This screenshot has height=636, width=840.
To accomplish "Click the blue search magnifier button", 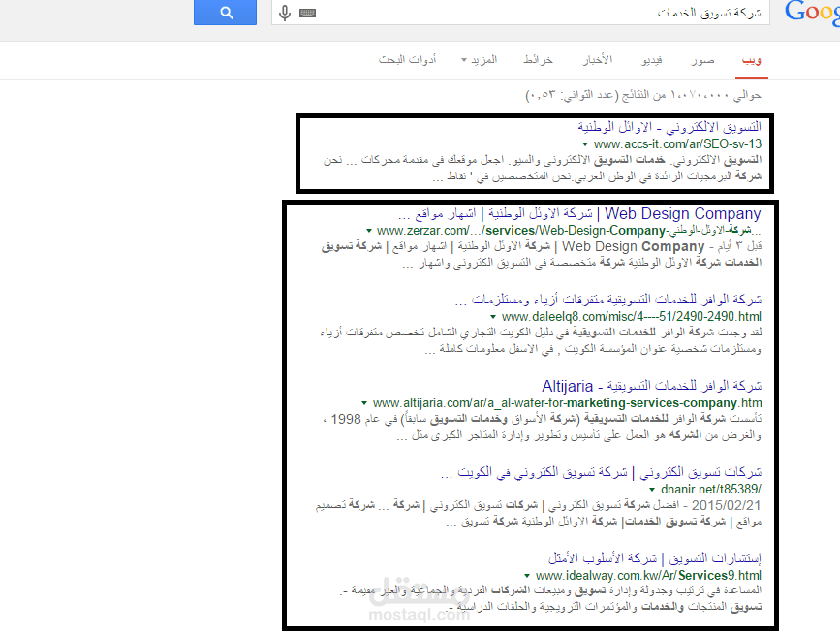I will 225,12.
